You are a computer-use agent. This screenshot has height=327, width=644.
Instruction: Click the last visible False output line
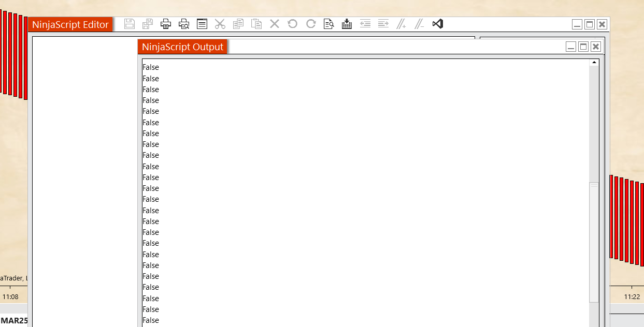click(x=151, y=320)
